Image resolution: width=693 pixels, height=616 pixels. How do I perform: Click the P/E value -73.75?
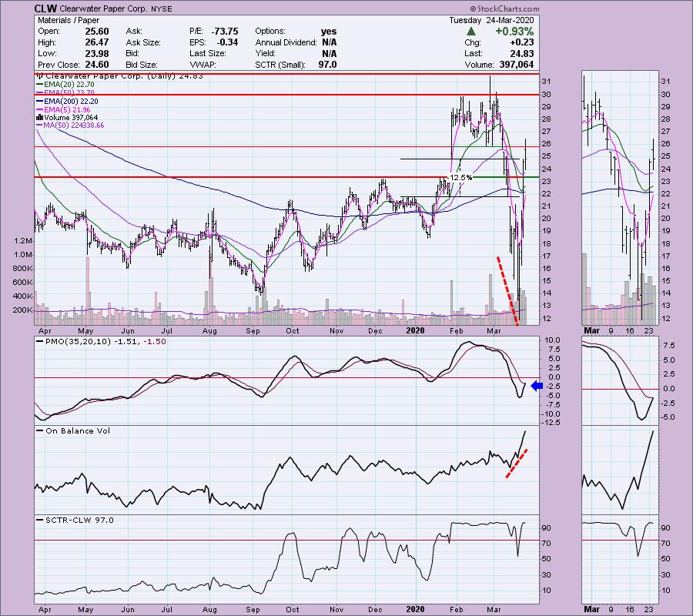pos(225,32)
